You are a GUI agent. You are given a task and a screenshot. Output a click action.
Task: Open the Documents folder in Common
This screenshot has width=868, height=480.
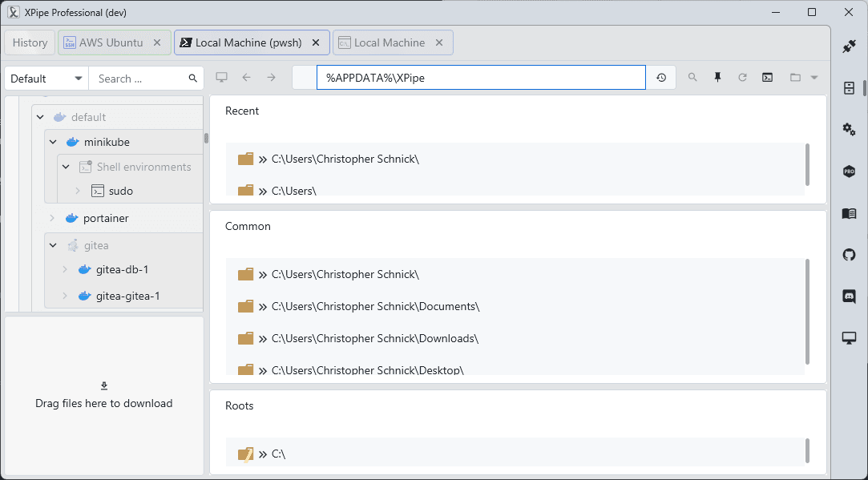375,306
